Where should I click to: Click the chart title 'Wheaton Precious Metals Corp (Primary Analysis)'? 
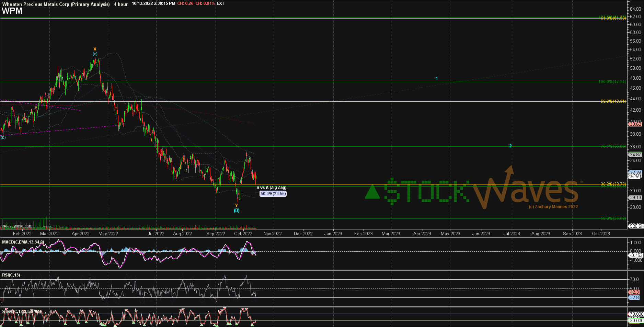tap(56, 4)
